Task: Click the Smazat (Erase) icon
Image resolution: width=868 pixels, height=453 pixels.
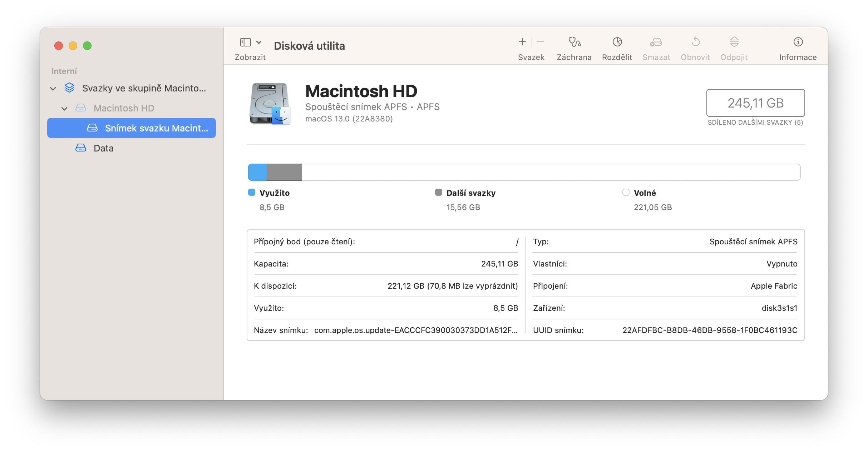Action: click(656, 46)
